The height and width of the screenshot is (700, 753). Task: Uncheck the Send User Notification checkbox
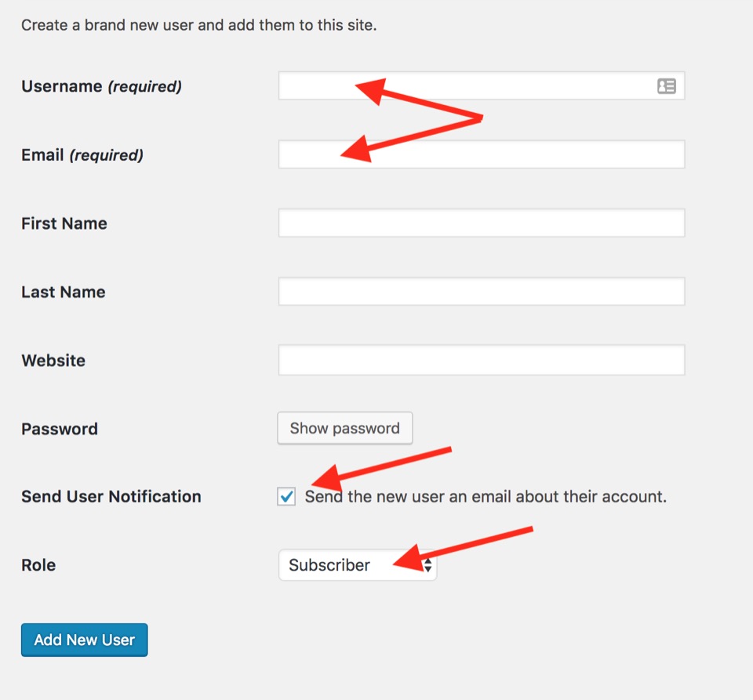click(x=286, y=496)
